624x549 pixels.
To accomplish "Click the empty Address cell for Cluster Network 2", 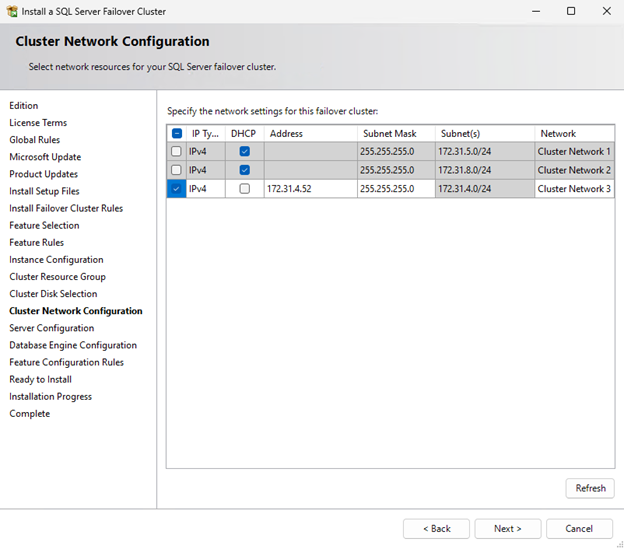I will [310, 170].
